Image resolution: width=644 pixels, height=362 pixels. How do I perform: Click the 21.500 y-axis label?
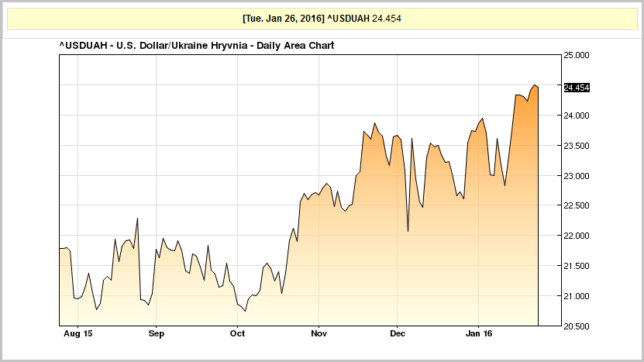(x=577, y=266)
